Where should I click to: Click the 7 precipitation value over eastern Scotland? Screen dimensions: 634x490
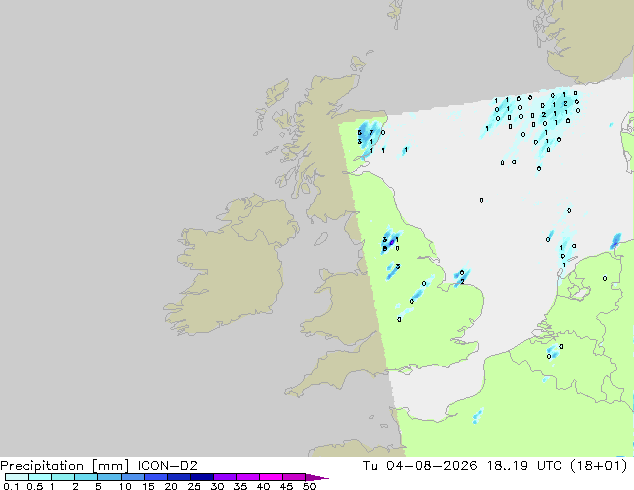[371, 133]
